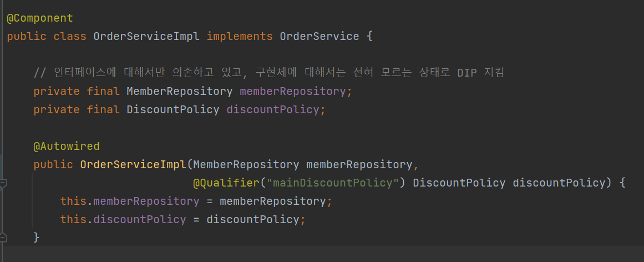This screenshot has height=262, width=644.
Task: Click the 'this' keyword on the memberRepository assignment
Action: 73,201
